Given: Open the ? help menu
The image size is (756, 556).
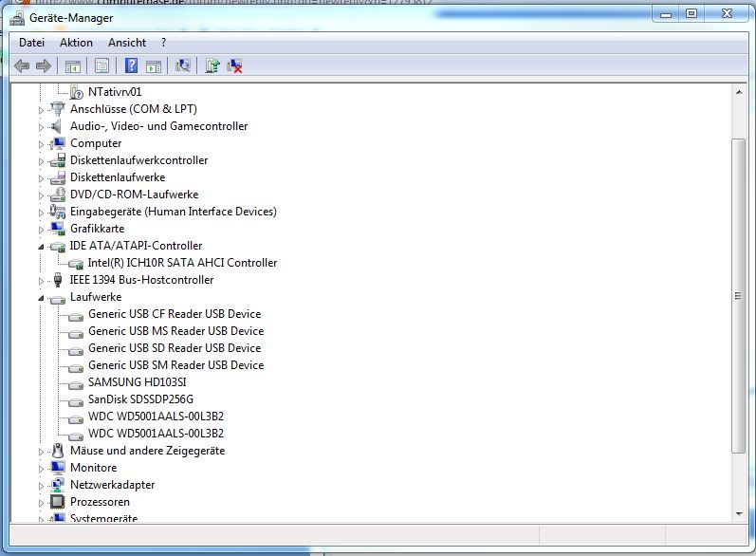Looking at the screenshot, I should coord(164,43).
